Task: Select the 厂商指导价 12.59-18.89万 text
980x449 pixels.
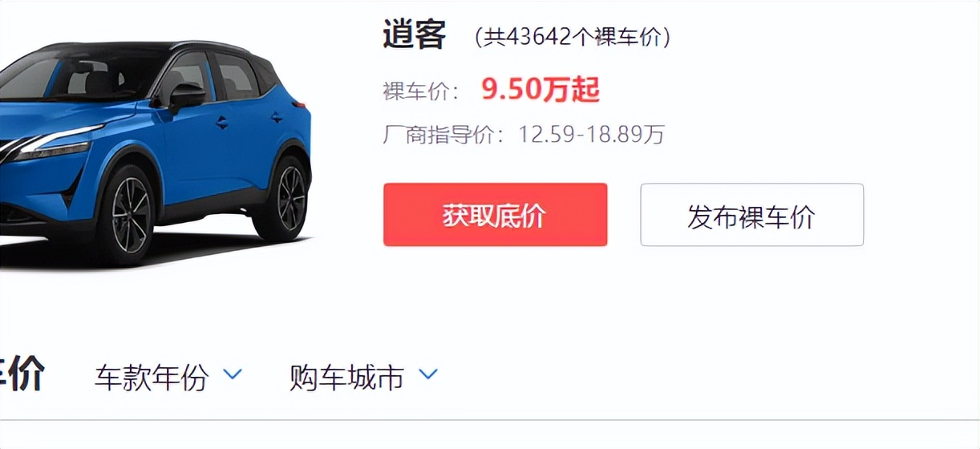Action: (x=524, y=134)
